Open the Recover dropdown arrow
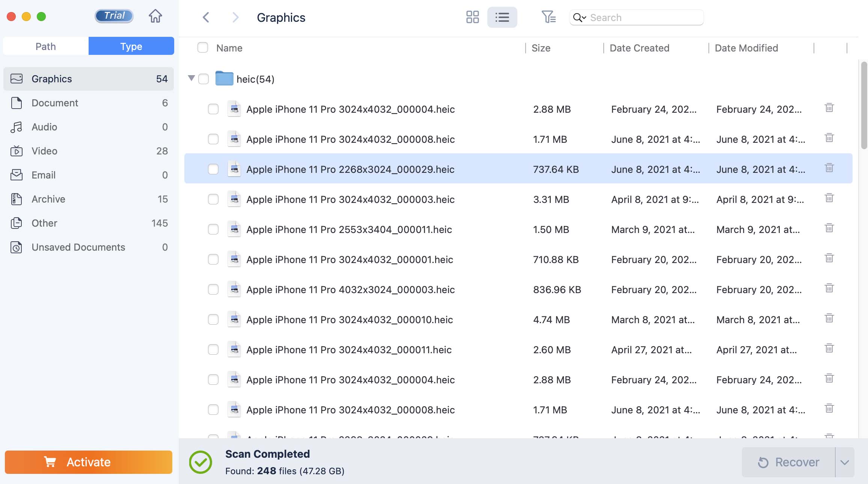Screen dimensions: 868x484 point(845,462)
